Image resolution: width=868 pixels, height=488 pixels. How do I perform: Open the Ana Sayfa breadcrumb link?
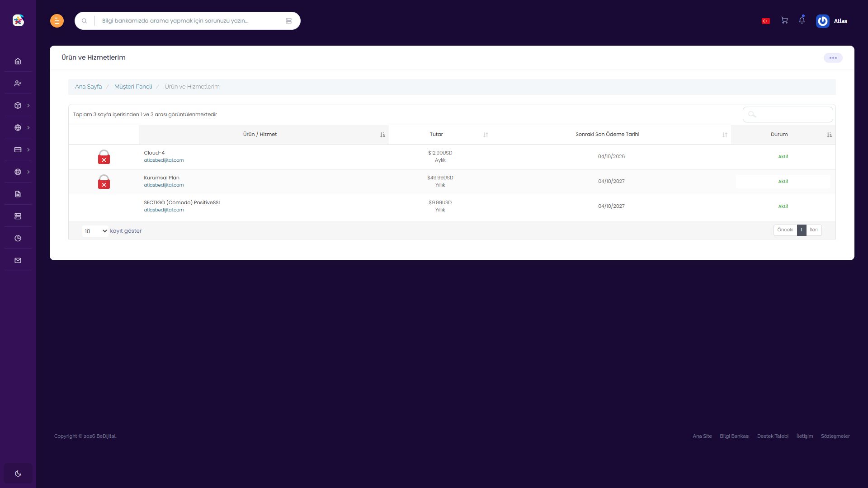point(88,87)
